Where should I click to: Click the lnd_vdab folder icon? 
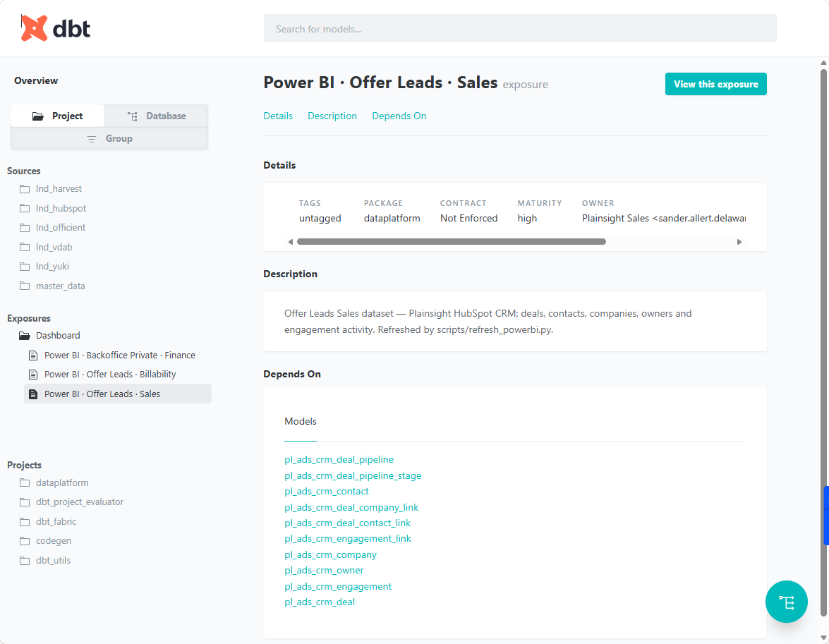[25, 247]
